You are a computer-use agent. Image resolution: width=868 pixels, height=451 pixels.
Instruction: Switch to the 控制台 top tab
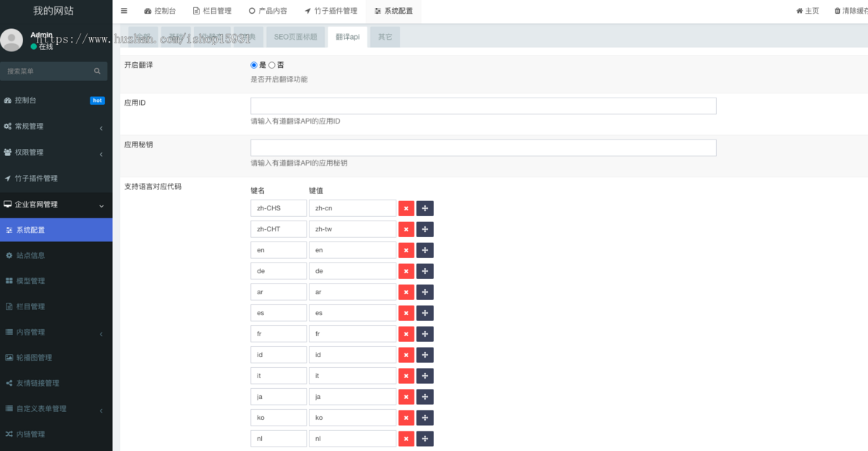pyautogui.click(x=160, y=11)
